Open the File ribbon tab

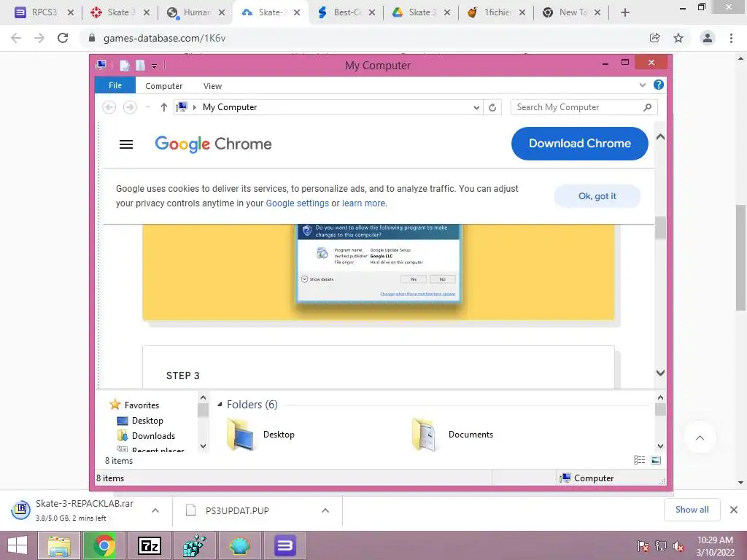pyautogui.click(x=115, y=85)
